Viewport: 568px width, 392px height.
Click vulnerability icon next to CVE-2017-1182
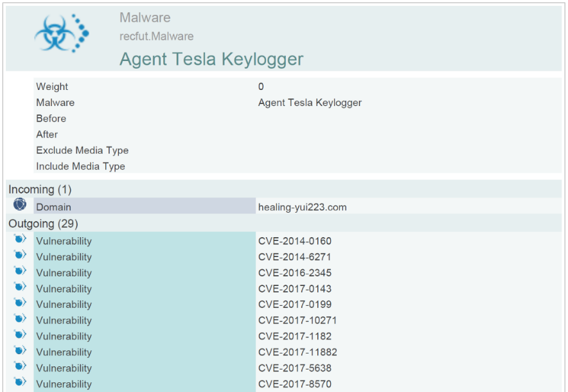[x=20, y=334]
